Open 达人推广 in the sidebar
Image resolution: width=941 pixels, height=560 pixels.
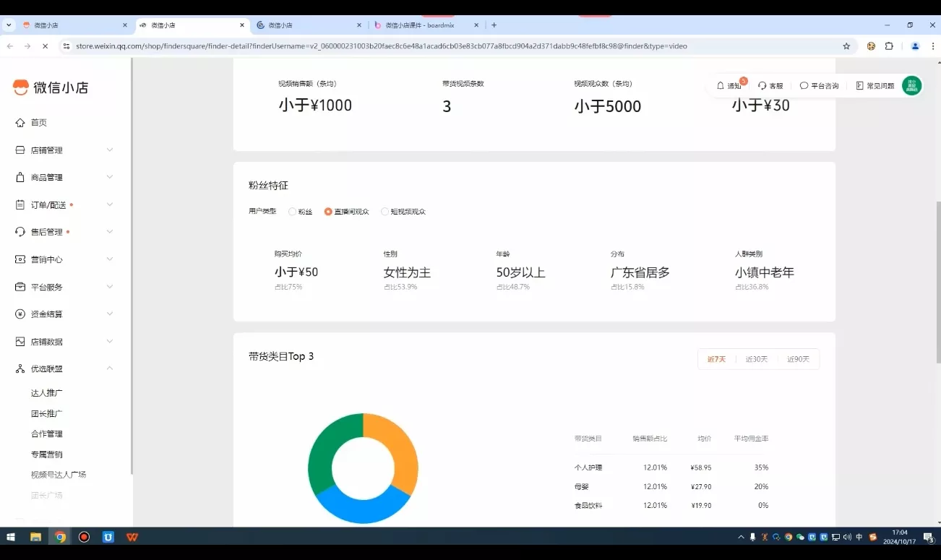click(48, 392)
